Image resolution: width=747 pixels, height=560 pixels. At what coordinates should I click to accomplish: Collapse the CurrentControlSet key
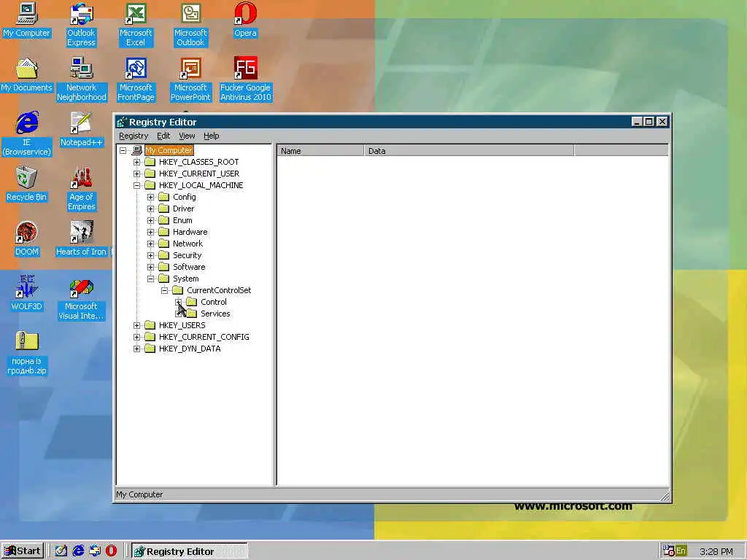click(x=164, y=290)
